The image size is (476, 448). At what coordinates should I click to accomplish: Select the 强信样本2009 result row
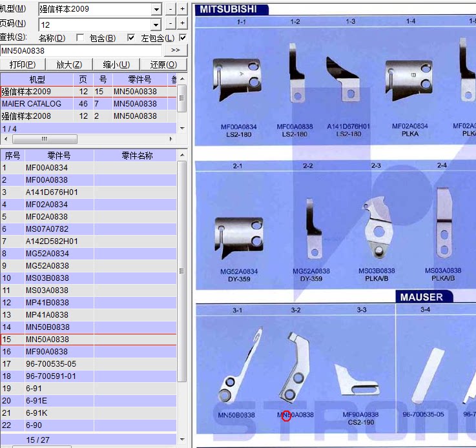88,92
